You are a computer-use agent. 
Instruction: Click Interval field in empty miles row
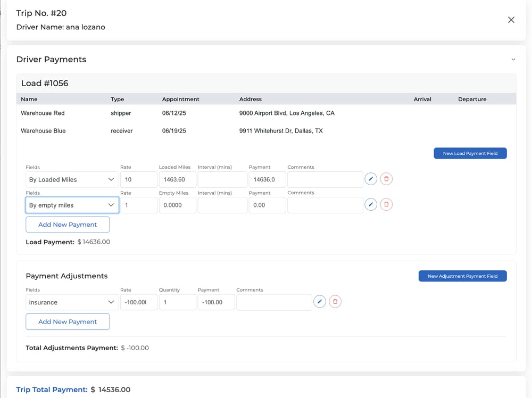222,205
